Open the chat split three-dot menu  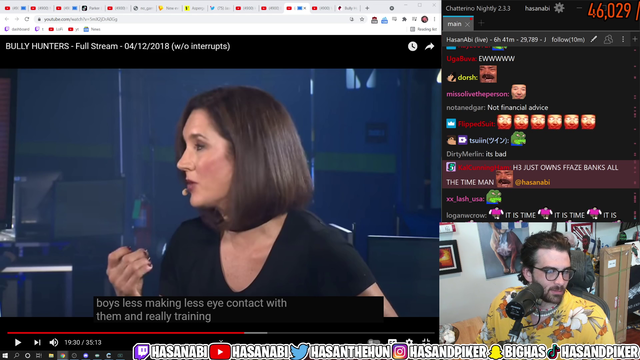(x=623, y=39)
